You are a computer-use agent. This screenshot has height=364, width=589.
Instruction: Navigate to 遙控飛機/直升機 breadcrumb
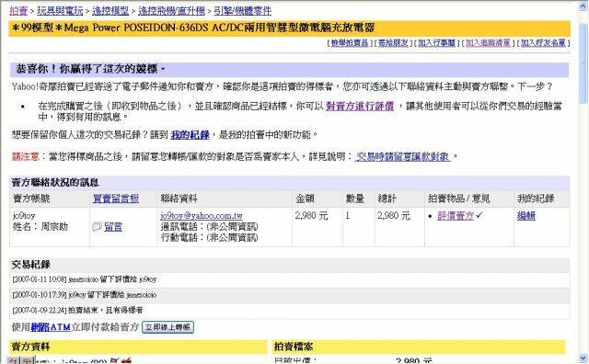(x=172, y=11)
